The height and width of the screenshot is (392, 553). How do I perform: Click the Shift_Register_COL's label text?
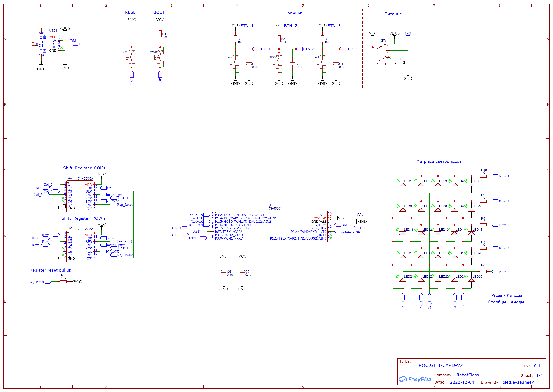point(84,168)
